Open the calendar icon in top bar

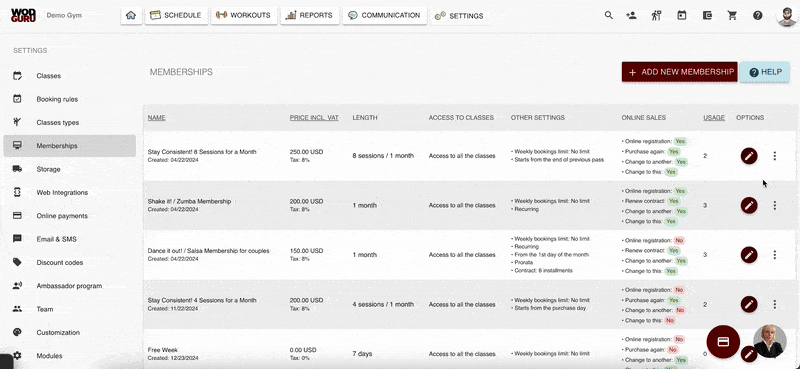(682, 15)
